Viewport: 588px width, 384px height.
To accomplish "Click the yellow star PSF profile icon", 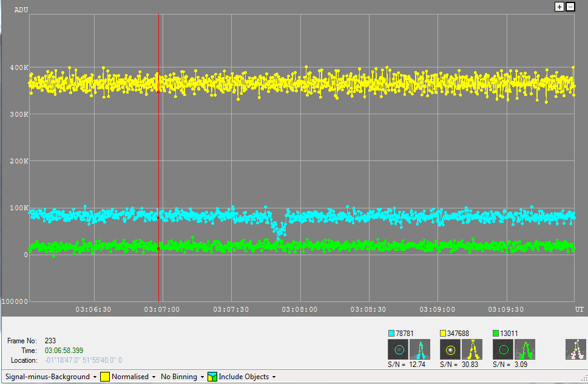I will 471,349.
